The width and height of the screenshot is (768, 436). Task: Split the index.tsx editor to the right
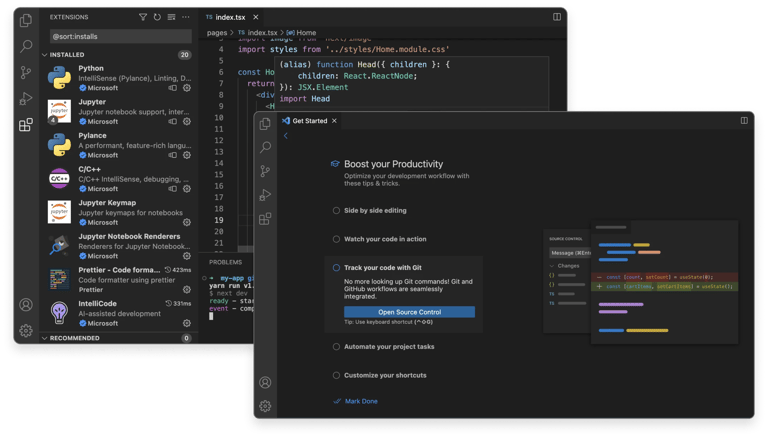coord(557,17)
